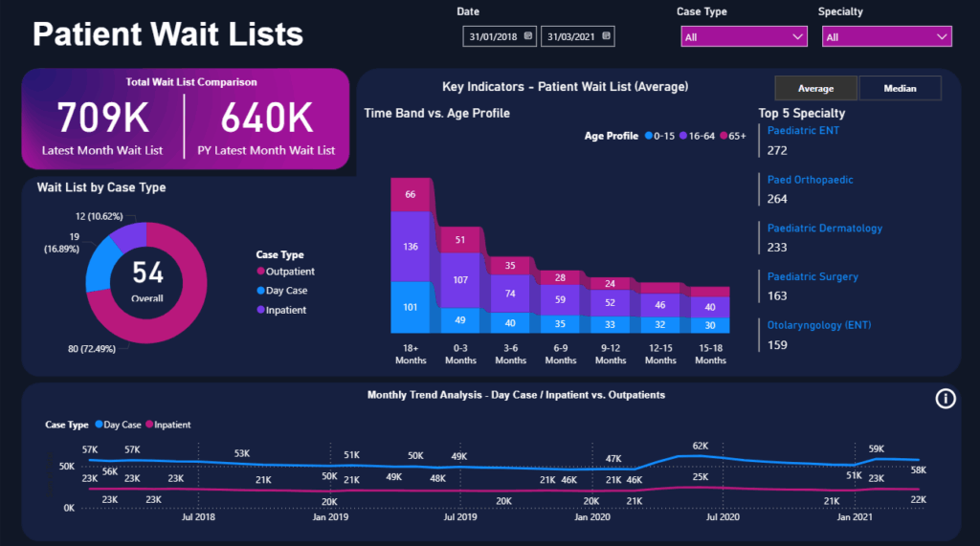Click Day Case legend marker beside donut

coord(260,291)
